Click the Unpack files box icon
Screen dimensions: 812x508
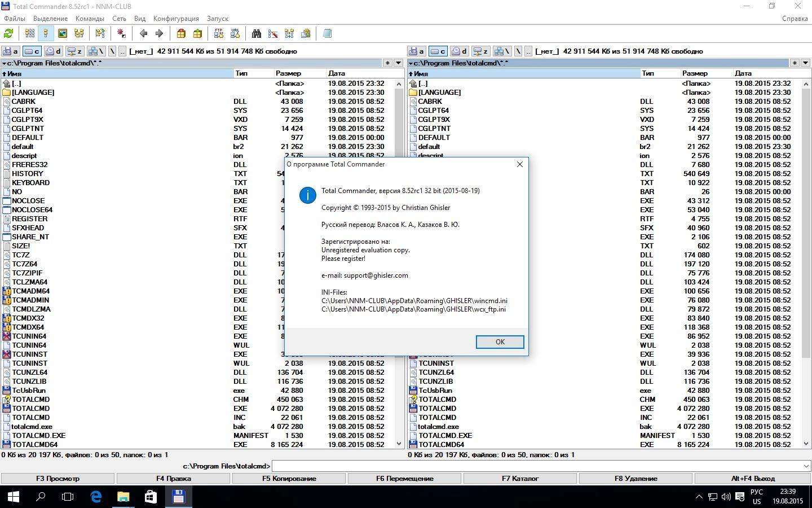[197, 33]
